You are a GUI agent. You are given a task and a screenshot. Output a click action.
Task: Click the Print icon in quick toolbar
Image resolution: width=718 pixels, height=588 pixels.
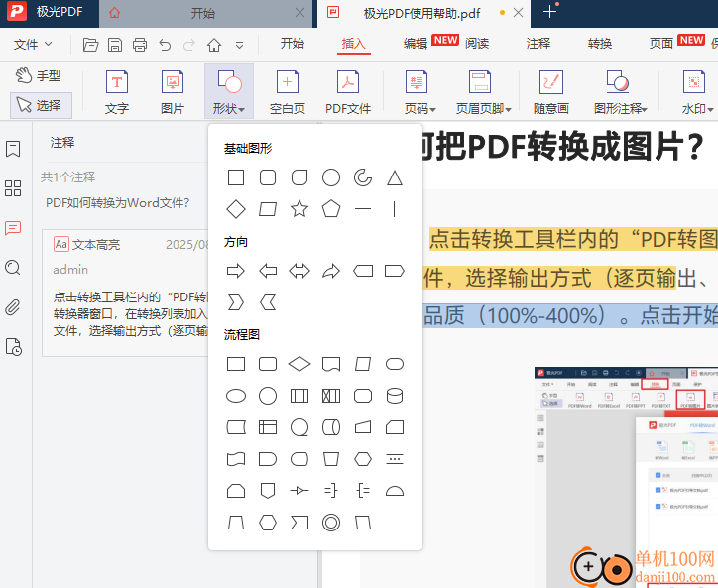click(x=140, y=45)
